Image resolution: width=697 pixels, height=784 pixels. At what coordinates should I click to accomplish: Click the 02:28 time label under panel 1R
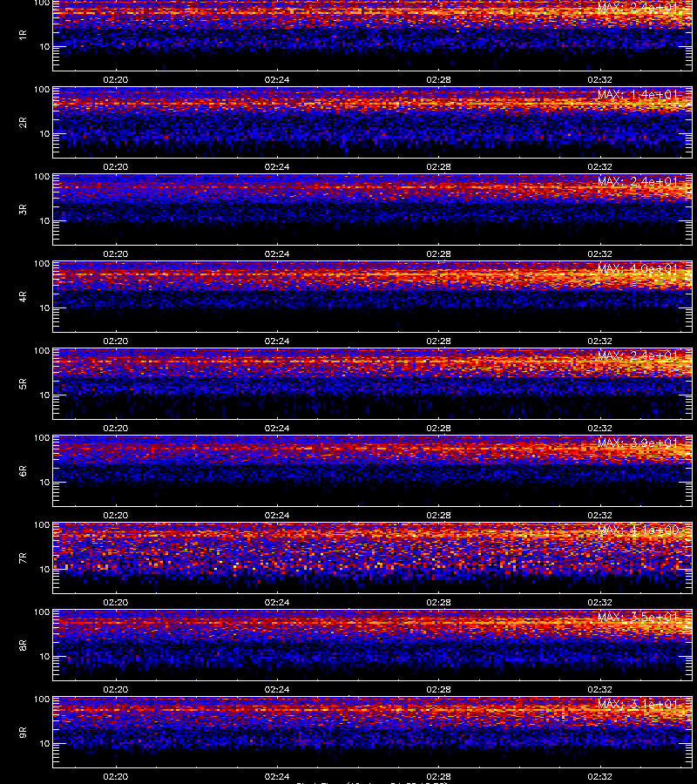point(438,80)
